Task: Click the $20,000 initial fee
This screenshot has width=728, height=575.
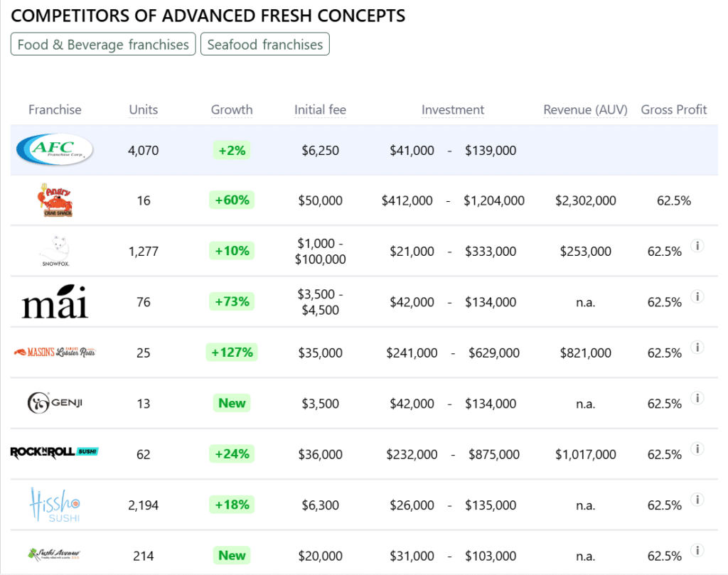Action: pos(321,556)
